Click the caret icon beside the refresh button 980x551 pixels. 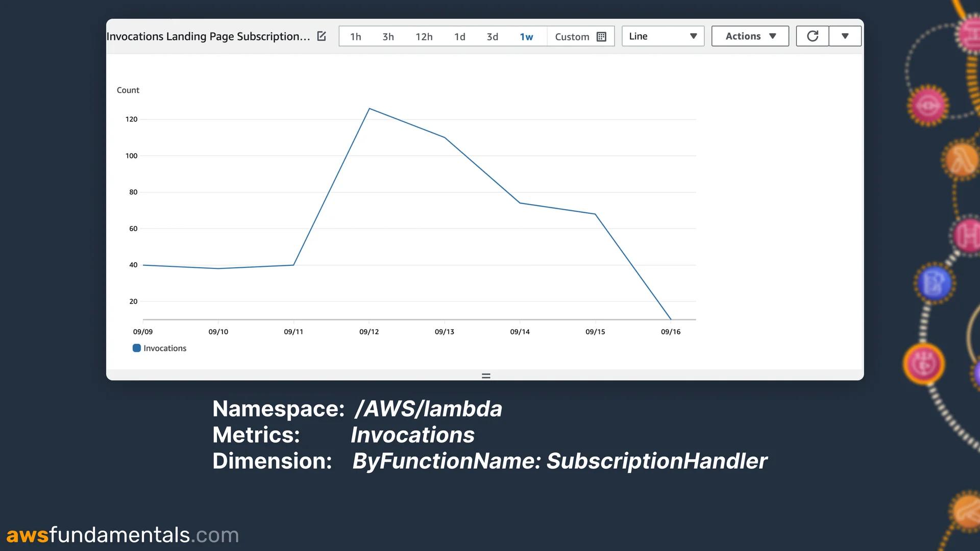click(845, 36)
